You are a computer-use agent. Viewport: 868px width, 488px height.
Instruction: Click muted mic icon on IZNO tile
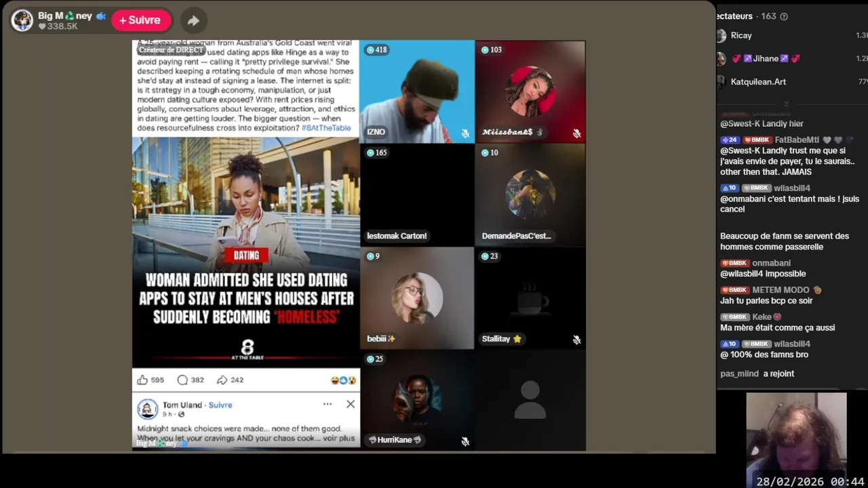click(465, 134)
